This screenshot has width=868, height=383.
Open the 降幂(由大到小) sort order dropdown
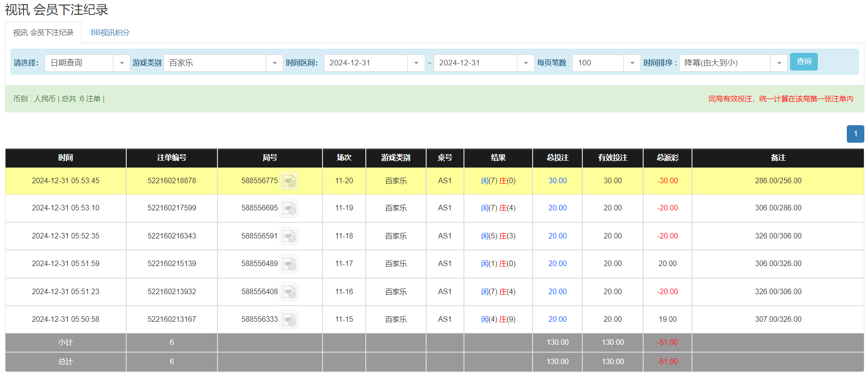coord(779,63)
